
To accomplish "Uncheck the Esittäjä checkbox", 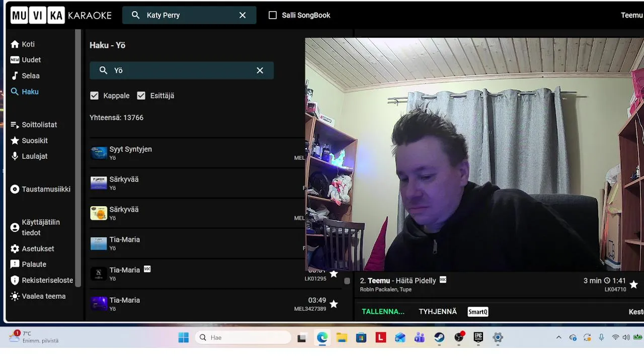I will click(x=141, y=96).
